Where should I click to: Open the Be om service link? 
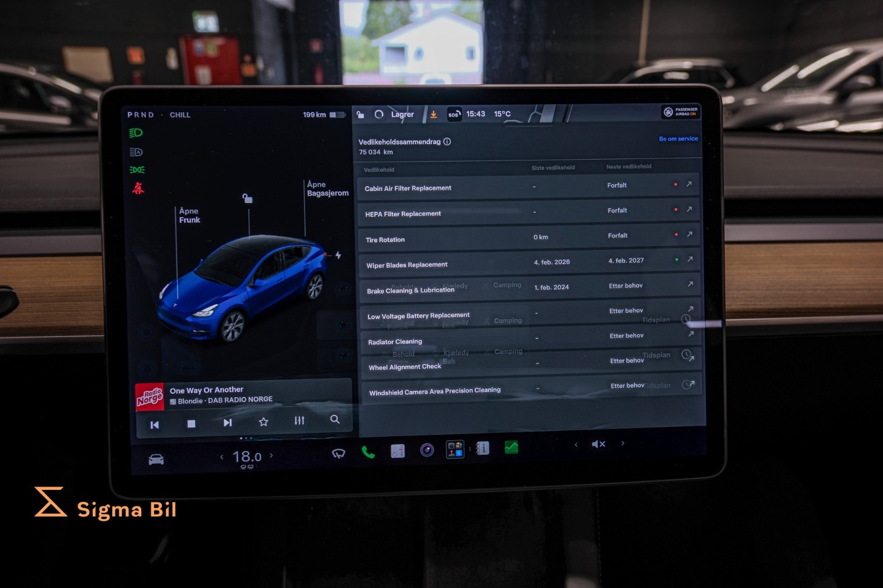point(678,138)
